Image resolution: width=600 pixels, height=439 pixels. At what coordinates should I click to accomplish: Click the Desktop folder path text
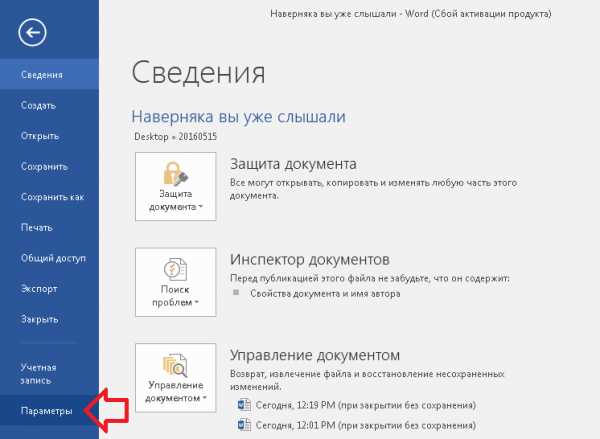151,137
